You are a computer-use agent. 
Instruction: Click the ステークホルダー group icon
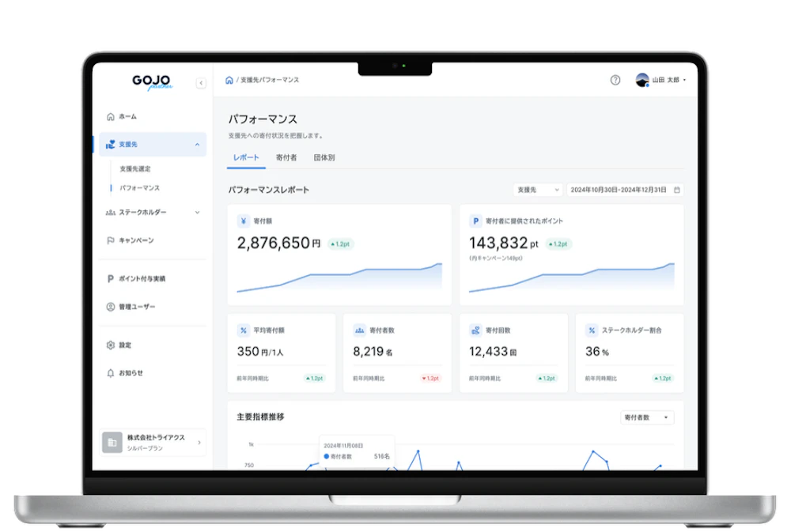click(111, 213)
